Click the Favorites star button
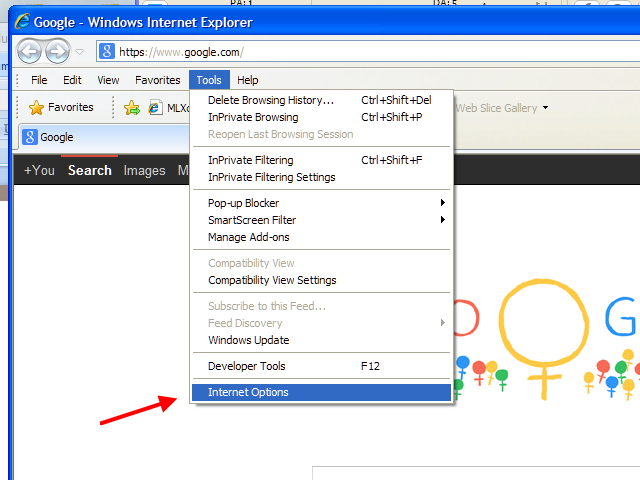The height and width of the screenshot is (480, 640). click(61, 107)
